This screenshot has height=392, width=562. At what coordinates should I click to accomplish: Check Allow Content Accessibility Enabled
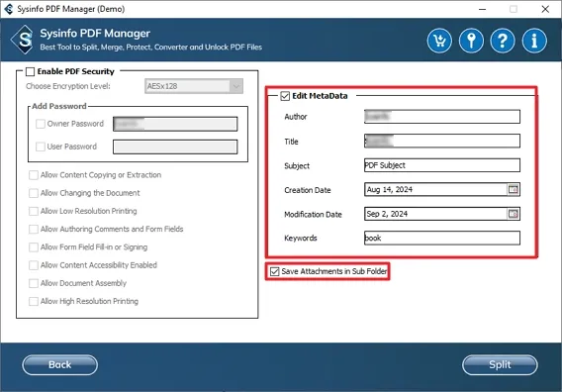tap(34, 265)
